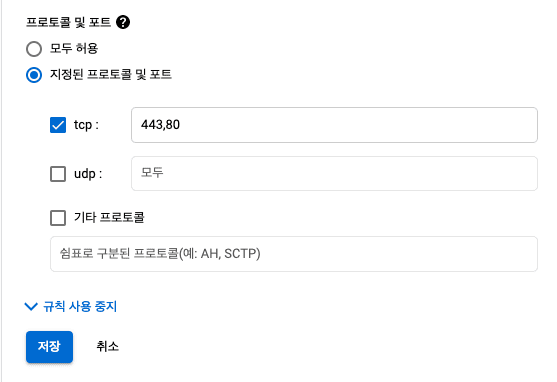Click the 443,80 value text
557x382 pixels.
161,125
